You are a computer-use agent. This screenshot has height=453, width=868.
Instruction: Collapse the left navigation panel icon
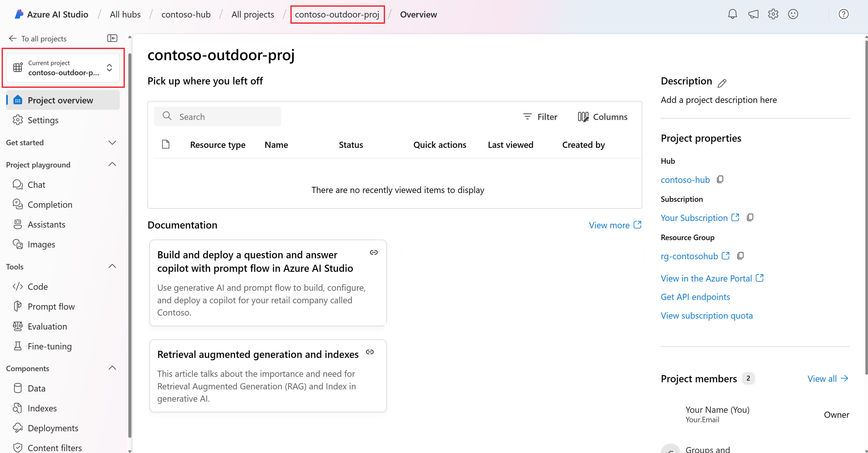112,38
